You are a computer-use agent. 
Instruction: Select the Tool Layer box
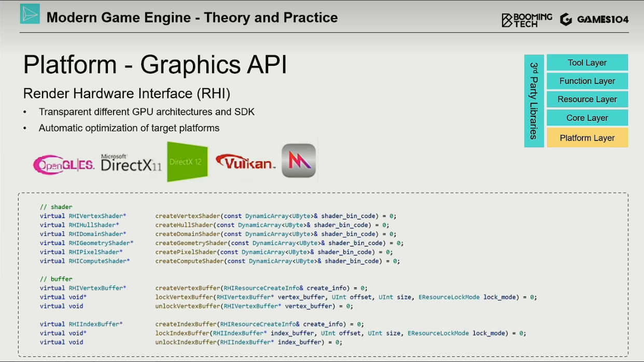[x=587, y=63]
